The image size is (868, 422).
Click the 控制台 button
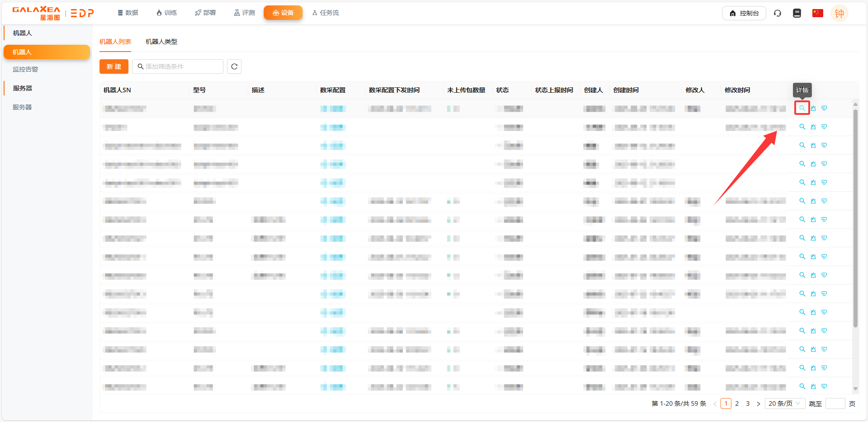tap(744, 13)
